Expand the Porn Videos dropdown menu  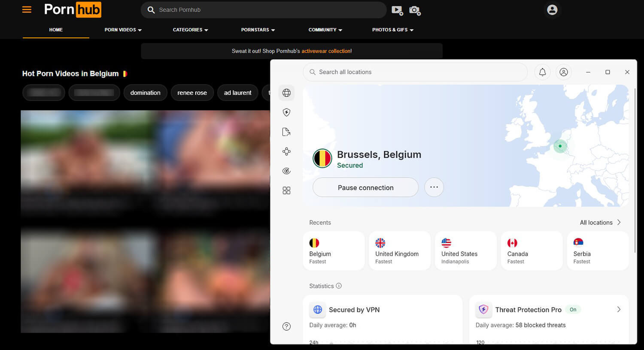coord(123,30)
